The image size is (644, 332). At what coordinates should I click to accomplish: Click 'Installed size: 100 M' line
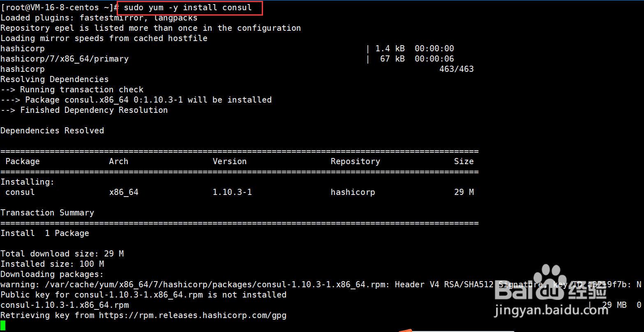pyautogui.click(x=52, y=264)
